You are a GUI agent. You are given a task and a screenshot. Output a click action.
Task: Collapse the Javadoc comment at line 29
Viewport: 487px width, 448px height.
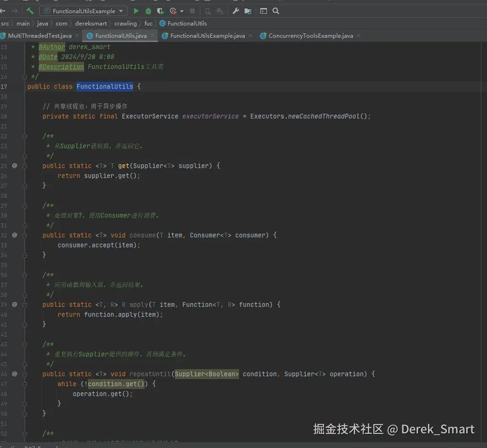25,205
